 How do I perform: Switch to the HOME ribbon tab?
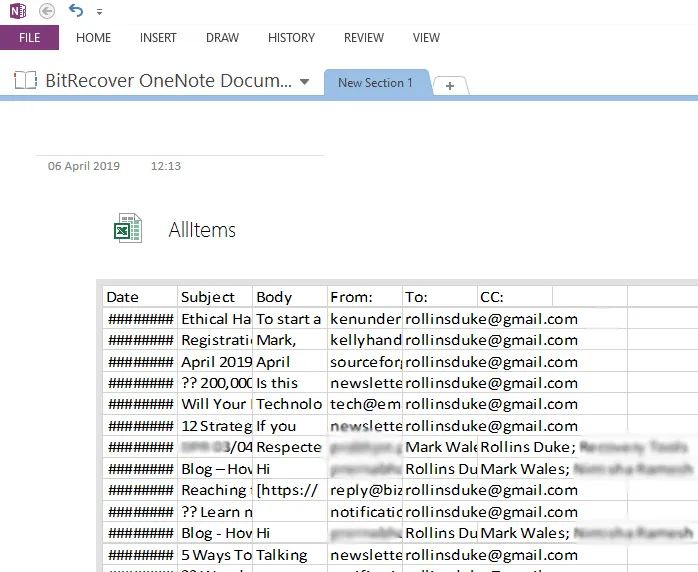93,38
